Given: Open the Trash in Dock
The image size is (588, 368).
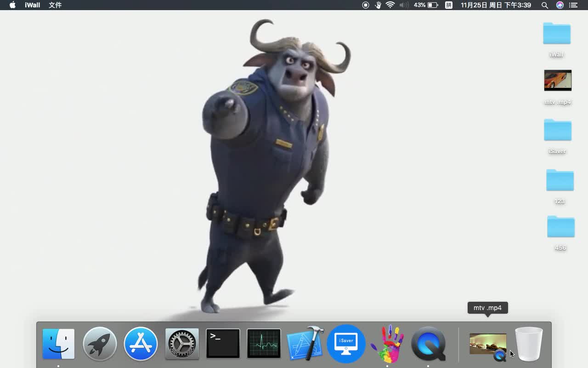Looking at the screenshot, I should click(x=529, y=344).
